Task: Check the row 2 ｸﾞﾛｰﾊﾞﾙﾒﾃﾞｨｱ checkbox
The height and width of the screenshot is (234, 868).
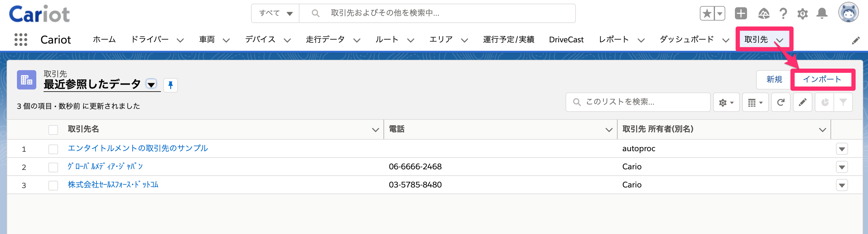Action: coord(53,167)
